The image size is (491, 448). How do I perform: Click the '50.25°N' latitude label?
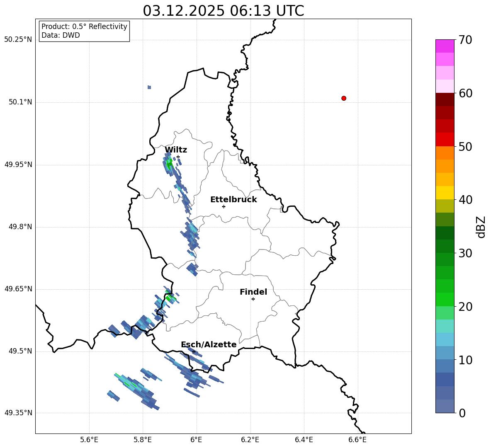tap(18, 40)
